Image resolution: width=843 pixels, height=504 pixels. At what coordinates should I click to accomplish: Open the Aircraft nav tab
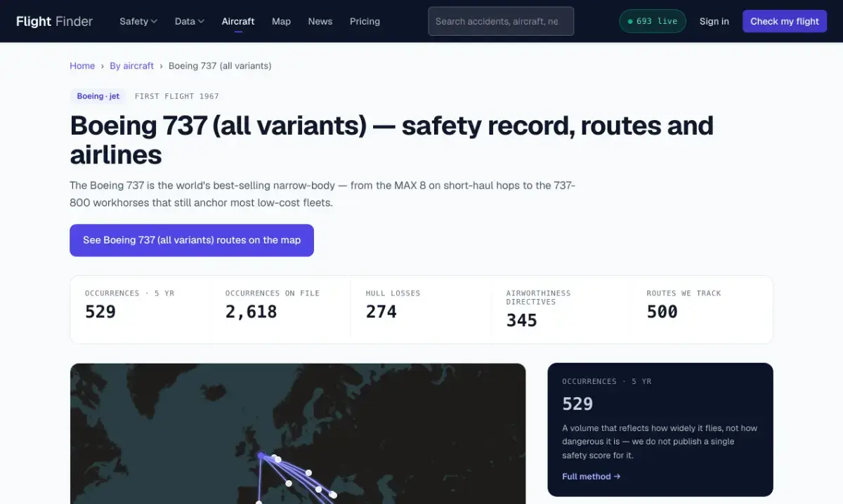coord(238,21)
